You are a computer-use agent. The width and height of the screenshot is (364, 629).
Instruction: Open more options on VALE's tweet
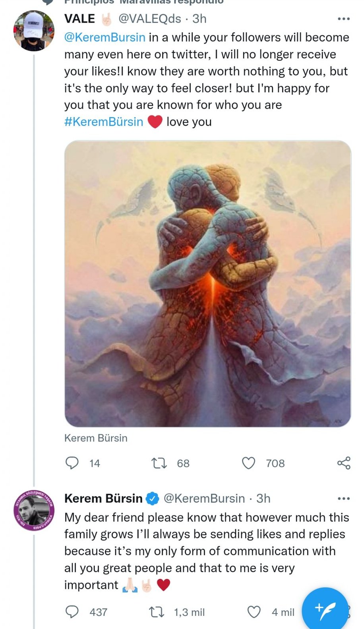click(x=343, y=19)
